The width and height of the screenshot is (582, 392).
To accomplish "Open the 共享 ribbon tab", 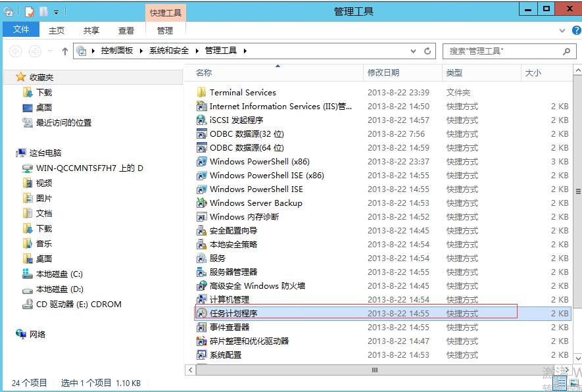I will [x=91, y=30].
